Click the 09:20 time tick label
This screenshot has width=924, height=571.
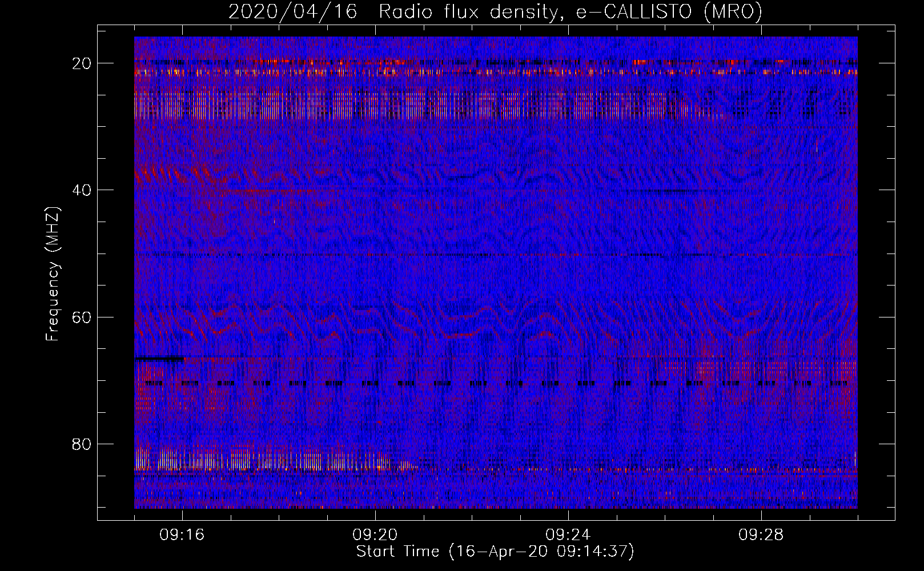[x=375, y=535]
